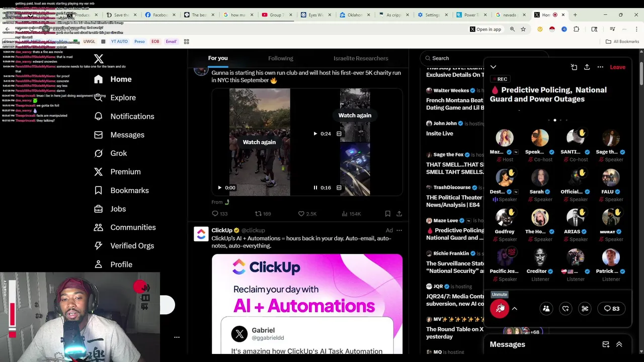Share the Gunna post

coord(399,214)
